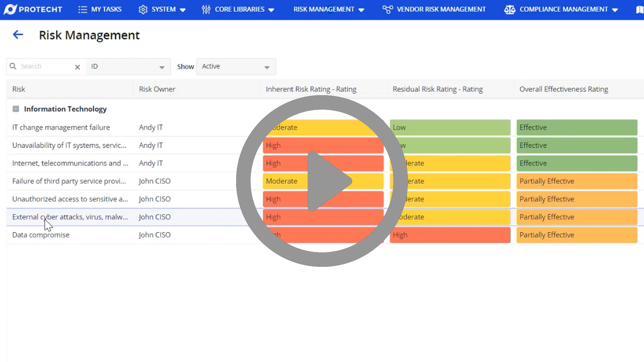Click the Compliance Management scales icon
Screen dimensions: 644x362
509,9
